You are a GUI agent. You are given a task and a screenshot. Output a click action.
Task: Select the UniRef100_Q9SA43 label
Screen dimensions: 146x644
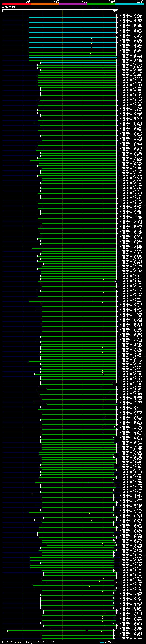[131, 359]
